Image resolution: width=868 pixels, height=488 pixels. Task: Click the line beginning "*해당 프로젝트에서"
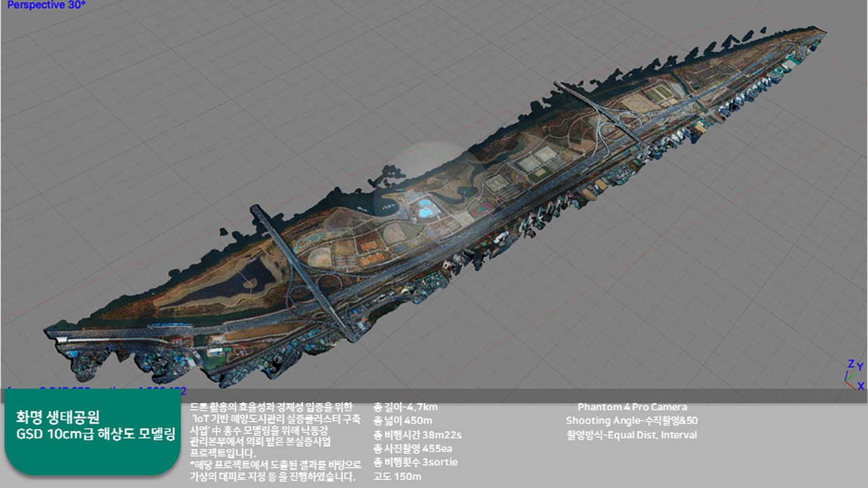(275, 464)
